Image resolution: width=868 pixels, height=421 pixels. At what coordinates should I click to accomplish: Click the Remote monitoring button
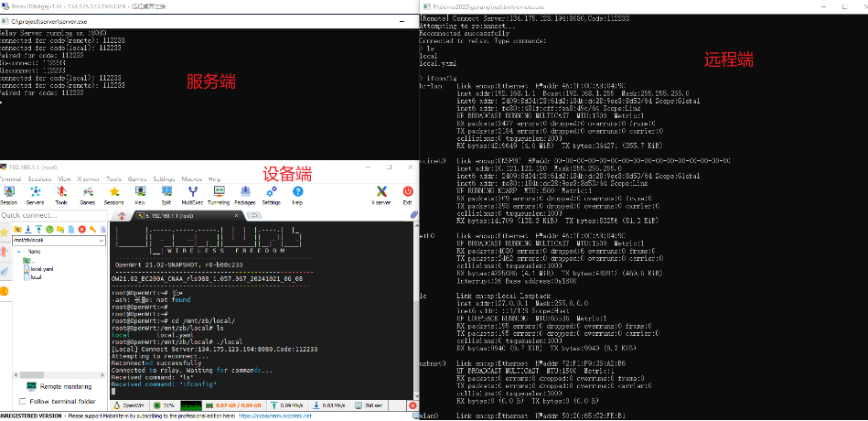click(59, 386)
